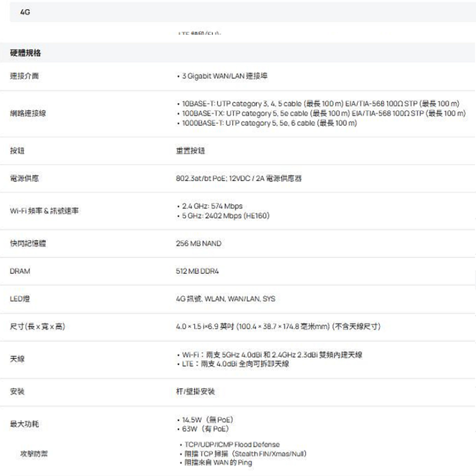The width and height of the screenshot is (476, 476).
Task: Select the 802.3at/bt PoE power text
Action: coord(238,178)
